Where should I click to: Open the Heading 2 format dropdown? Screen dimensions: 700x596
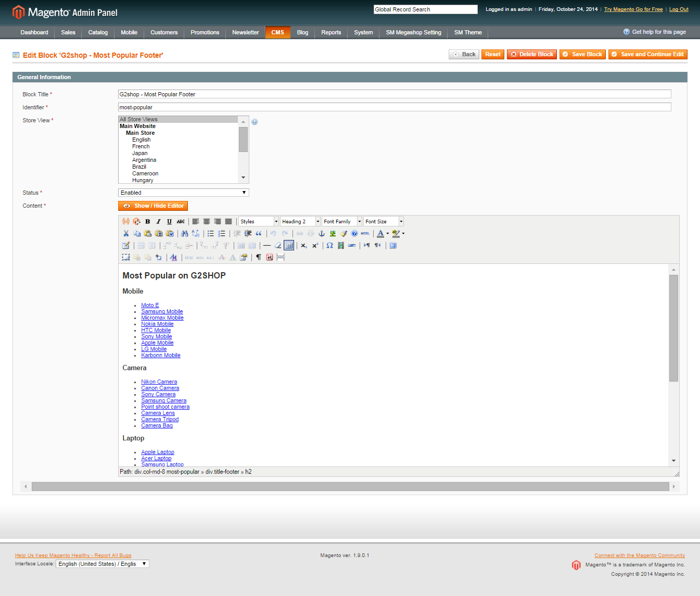click(x=300, y=221)
